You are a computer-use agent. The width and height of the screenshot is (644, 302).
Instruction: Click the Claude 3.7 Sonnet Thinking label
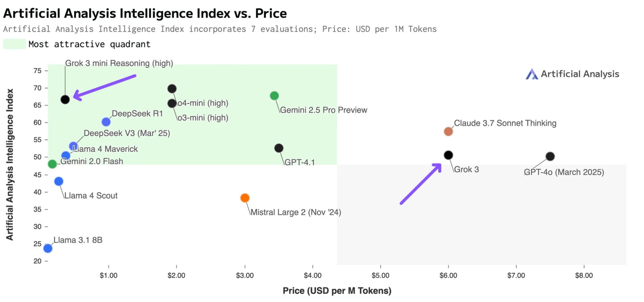pyautogui.click(x=505, y=123)
